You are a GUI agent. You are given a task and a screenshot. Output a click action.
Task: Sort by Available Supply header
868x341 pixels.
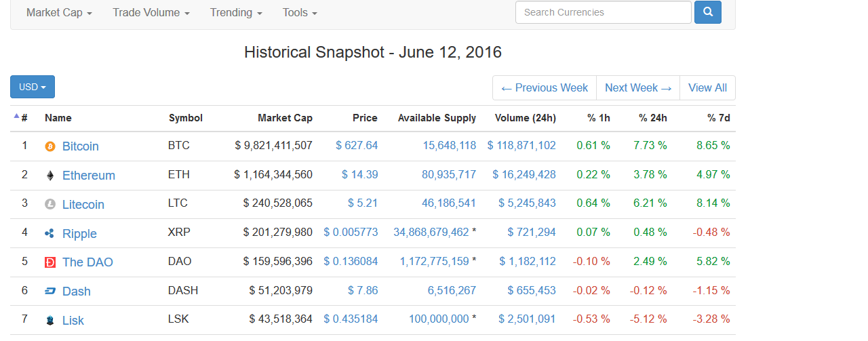click(x=437, y=118)
